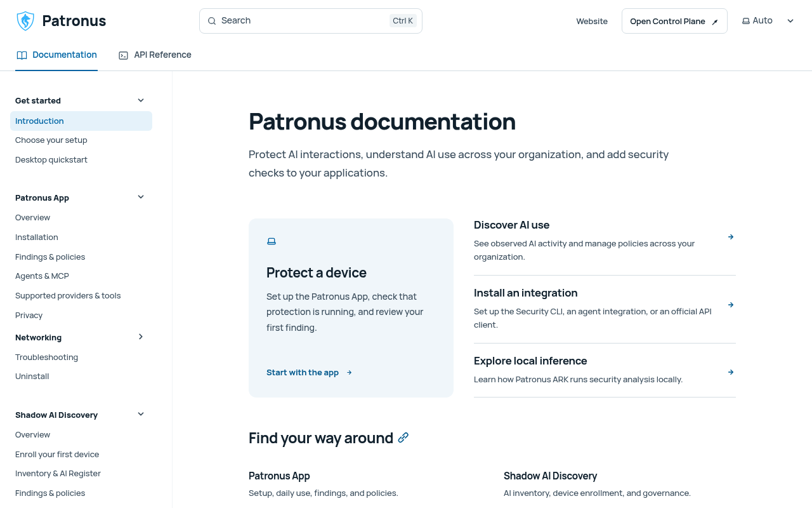
Task: Click the Ctrl K shortcut badge
Action: [403, 21]
